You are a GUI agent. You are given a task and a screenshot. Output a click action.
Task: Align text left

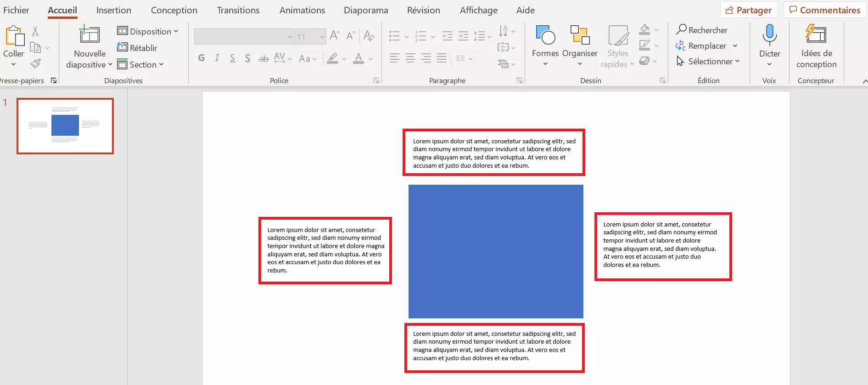pyautogui.click(x=394, y=58)
